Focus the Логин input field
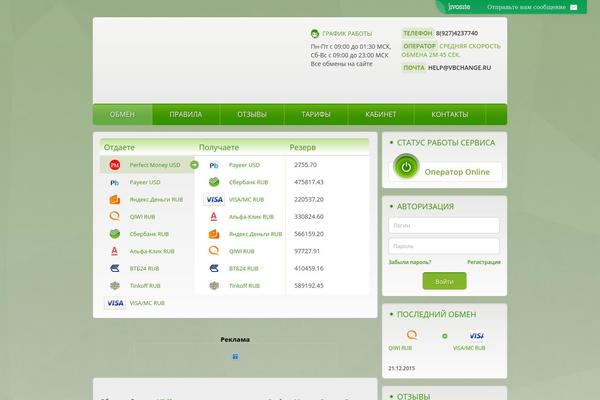The height and width of the screenshot is (400, 600). tap(444, 225)
